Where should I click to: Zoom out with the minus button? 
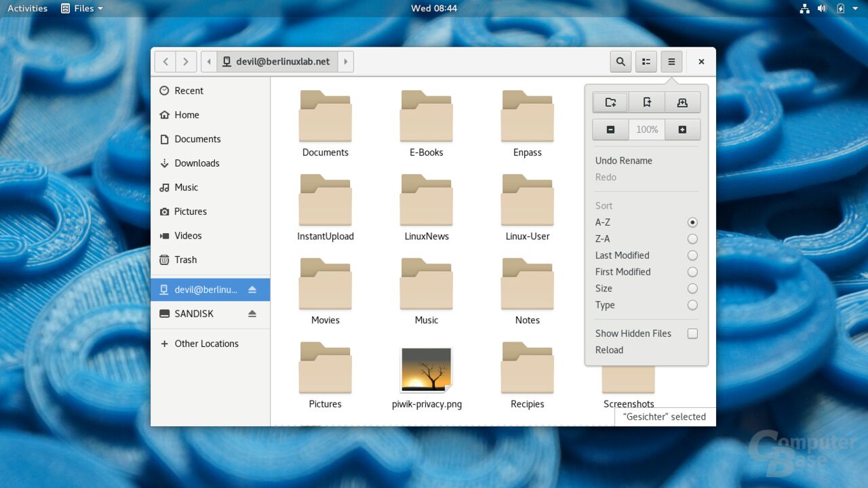tap(610, 129)
